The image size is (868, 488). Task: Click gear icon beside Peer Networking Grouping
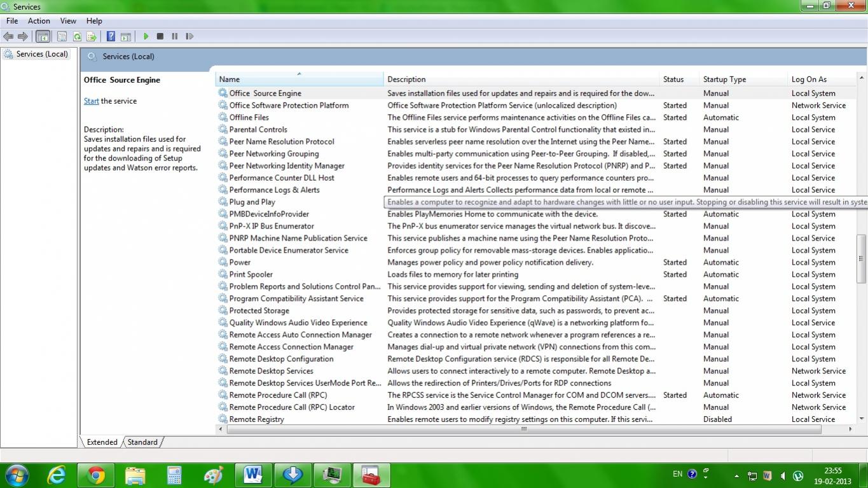223,153
